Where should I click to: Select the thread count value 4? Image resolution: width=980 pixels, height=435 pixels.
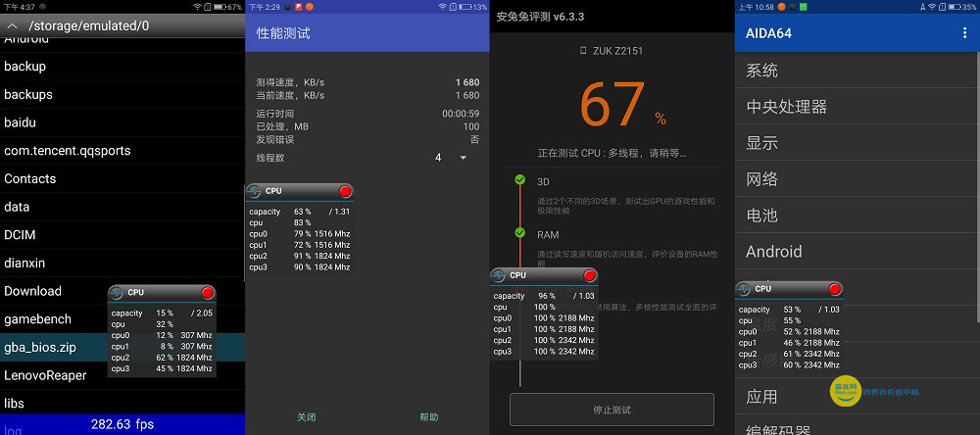point(438,158)
